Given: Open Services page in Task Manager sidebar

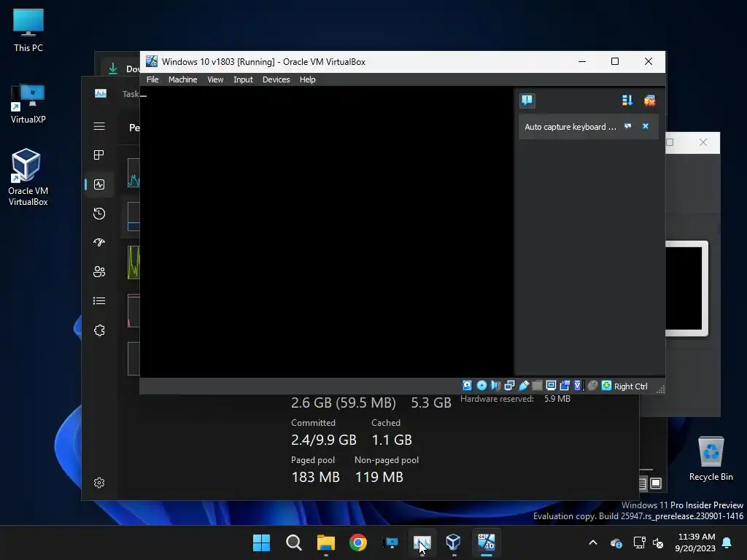Looking at the screenshot, I should pyautogui.click(x=99, y=330).
